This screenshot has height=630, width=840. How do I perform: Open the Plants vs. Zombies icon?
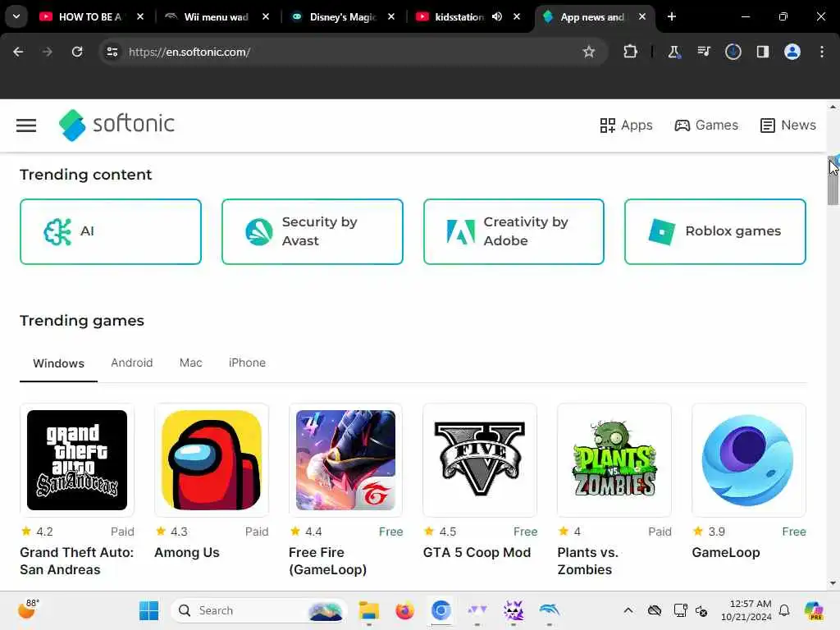614,460
